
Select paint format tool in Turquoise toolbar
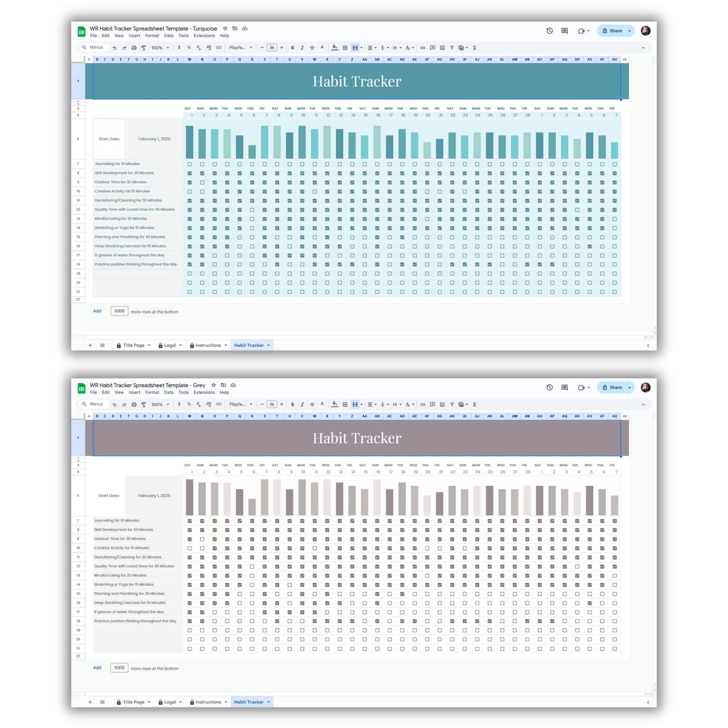pyautogui.click(x=144, y=48)
